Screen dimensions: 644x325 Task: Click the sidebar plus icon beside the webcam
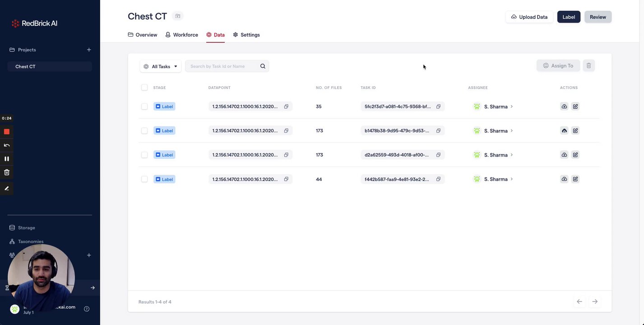tap(89, 255)
